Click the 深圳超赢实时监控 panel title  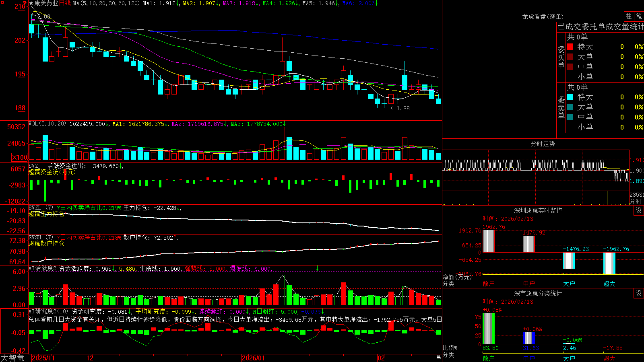pyautogui.click(x=538, y=210)
